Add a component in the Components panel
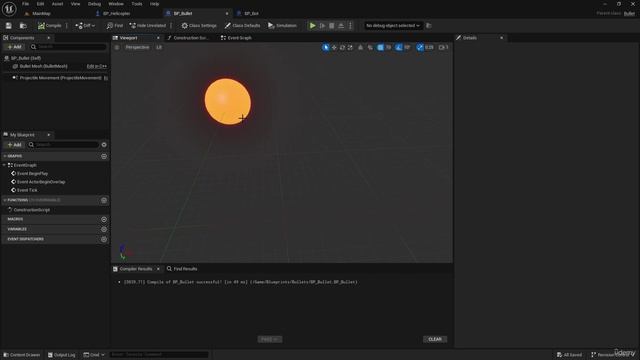640x360 pixels. pyautogui.click(x=14, y=47)
